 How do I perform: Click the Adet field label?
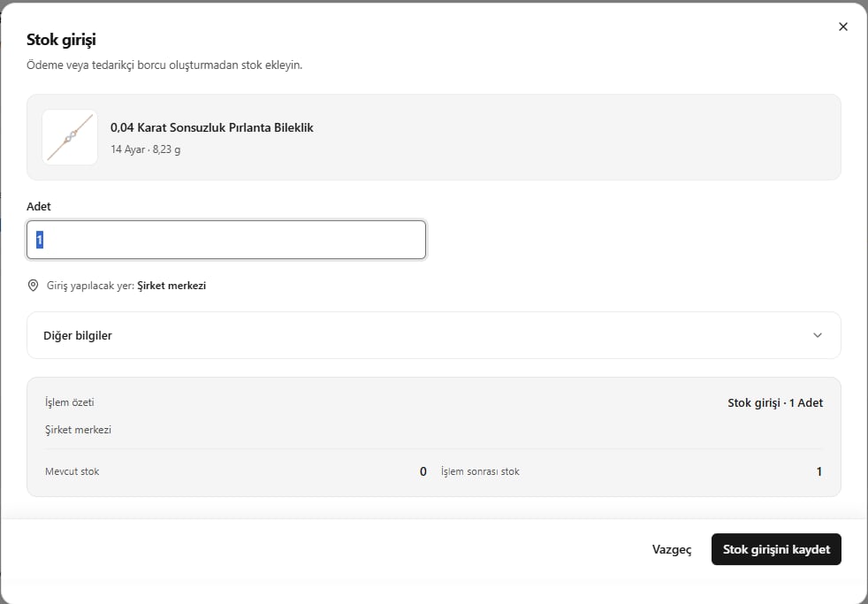point(39,207)
